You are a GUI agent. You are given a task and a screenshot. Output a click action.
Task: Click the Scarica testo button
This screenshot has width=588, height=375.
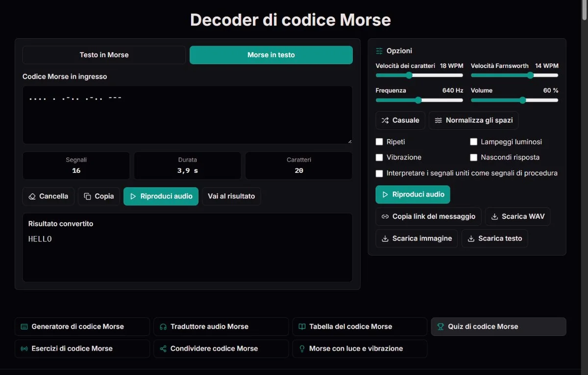point(494,238)
